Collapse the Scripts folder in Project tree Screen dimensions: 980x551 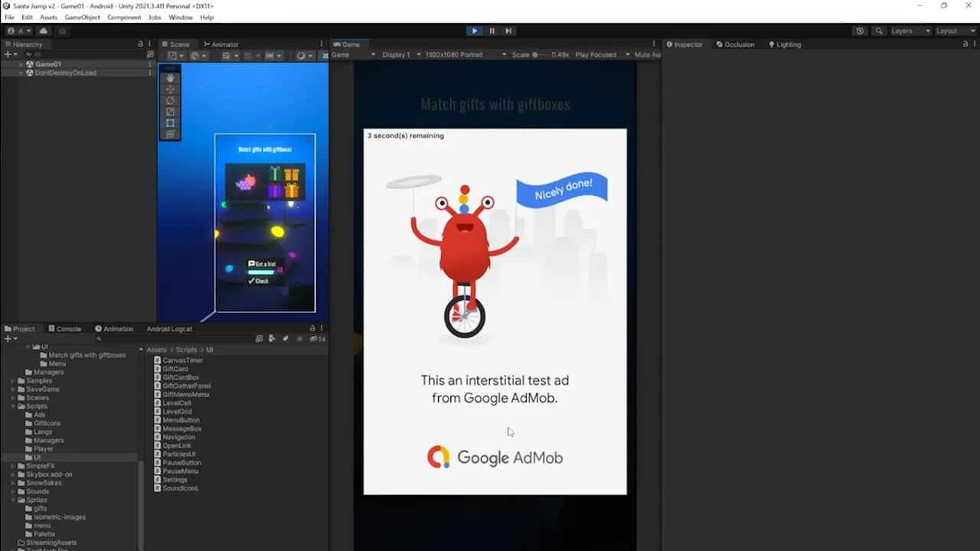point(13,406)
